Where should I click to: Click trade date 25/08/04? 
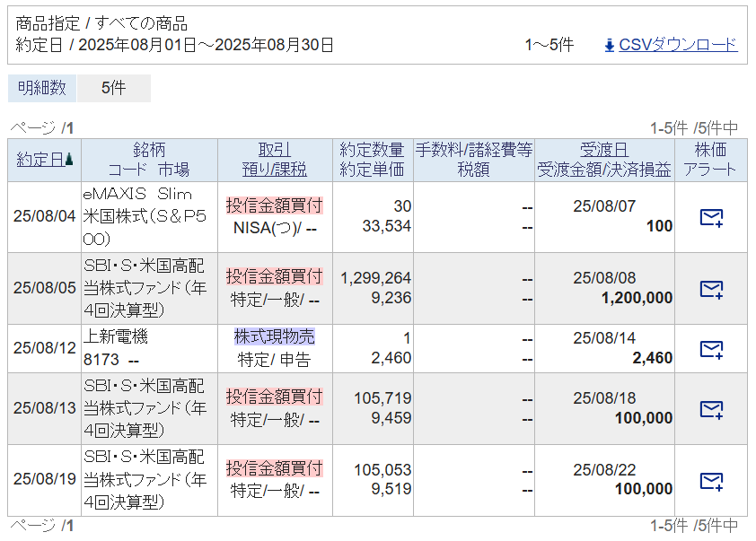(x=44, y=216)
